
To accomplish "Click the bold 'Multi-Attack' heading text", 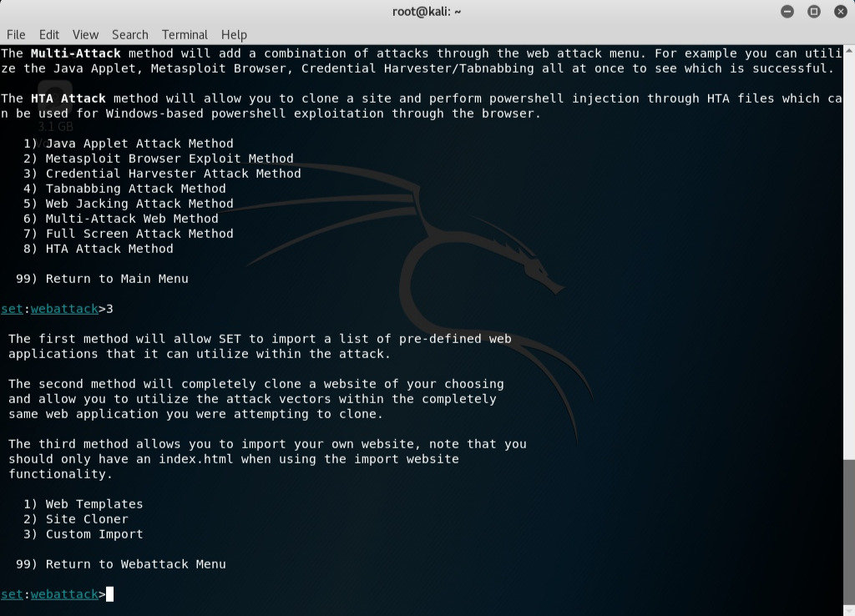I will tap(75, 53).
